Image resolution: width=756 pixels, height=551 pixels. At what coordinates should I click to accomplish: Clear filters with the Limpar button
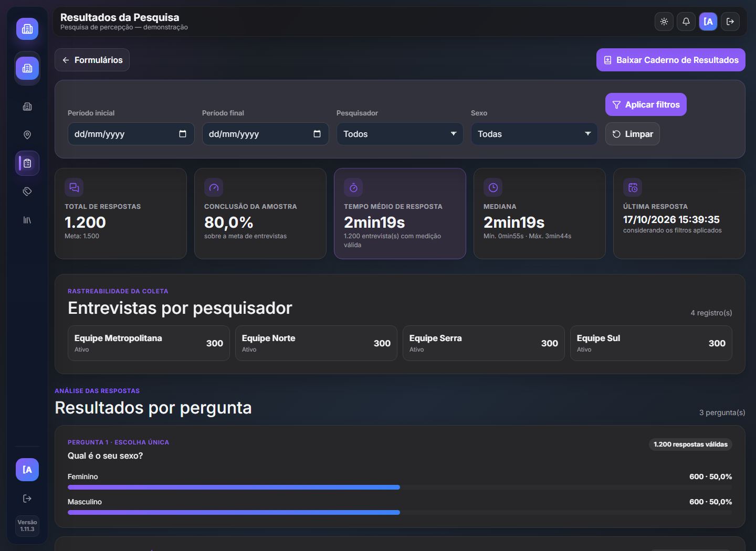(633, 134)
